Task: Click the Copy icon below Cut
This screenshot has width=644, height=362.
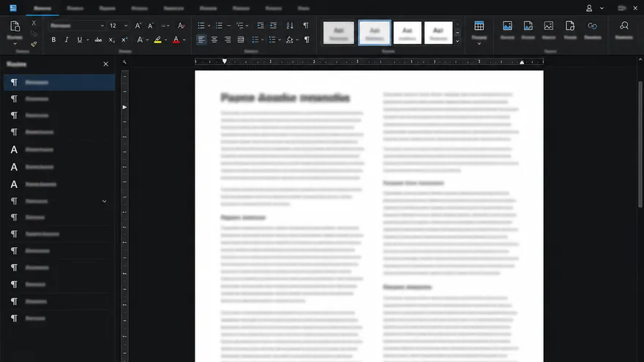Action: click(34, 34)
